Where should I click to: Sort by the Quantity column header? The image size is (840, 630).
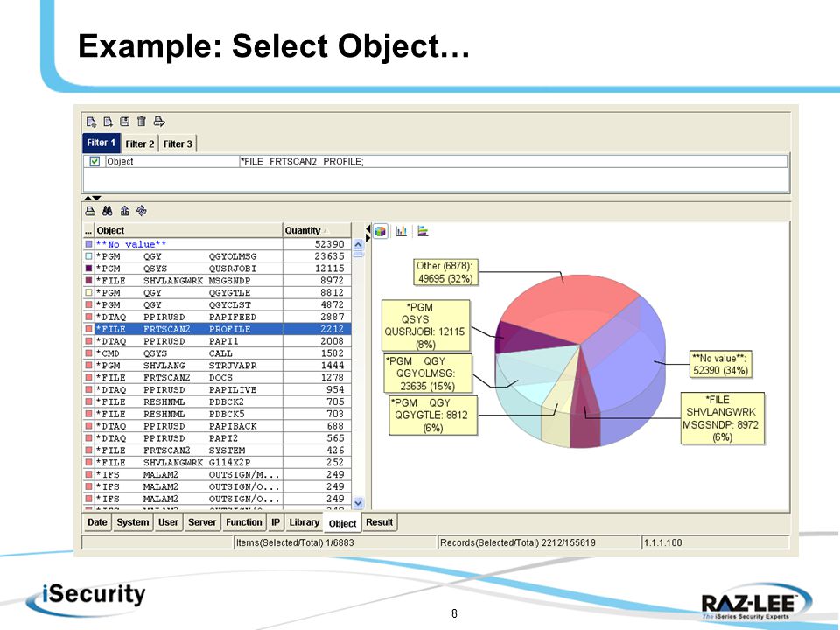[x=317, y=230]
